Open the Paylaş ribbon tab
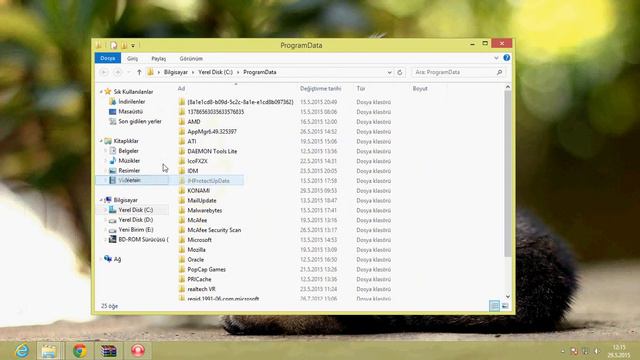Screen dimensions: 640x360 click(x=159, y=58)
